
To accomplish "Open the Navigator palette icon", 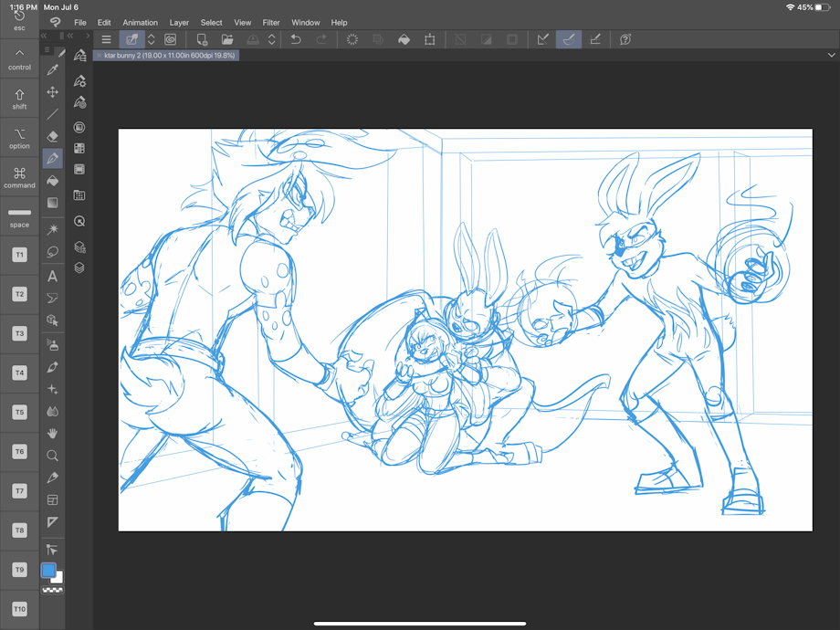I will (x=79, y=221).
